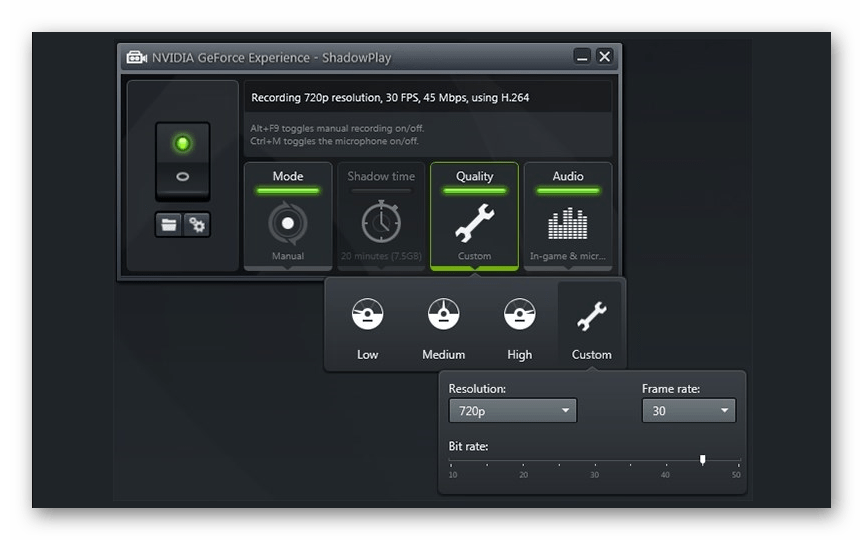Choose Medium quality gauge preset

(444, 314)
